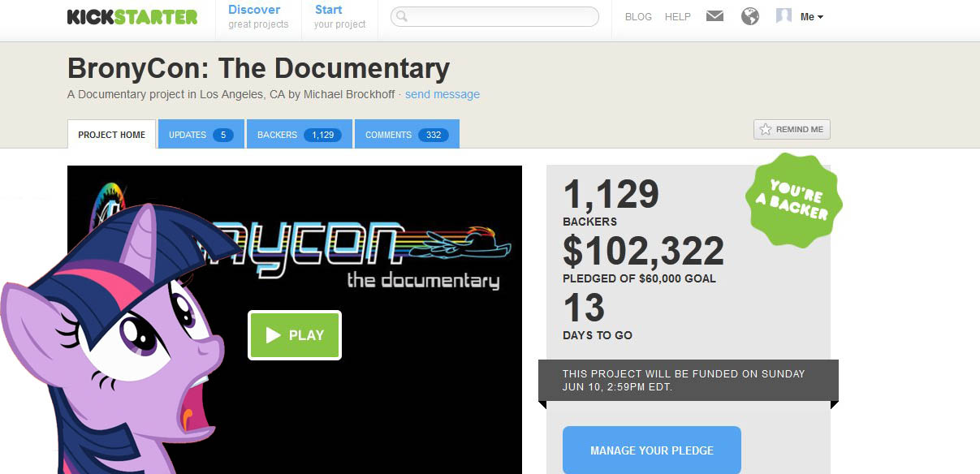This screenshot has width=980, height=474.
Task: Open the globe activity icon
Action: [750, 16]
